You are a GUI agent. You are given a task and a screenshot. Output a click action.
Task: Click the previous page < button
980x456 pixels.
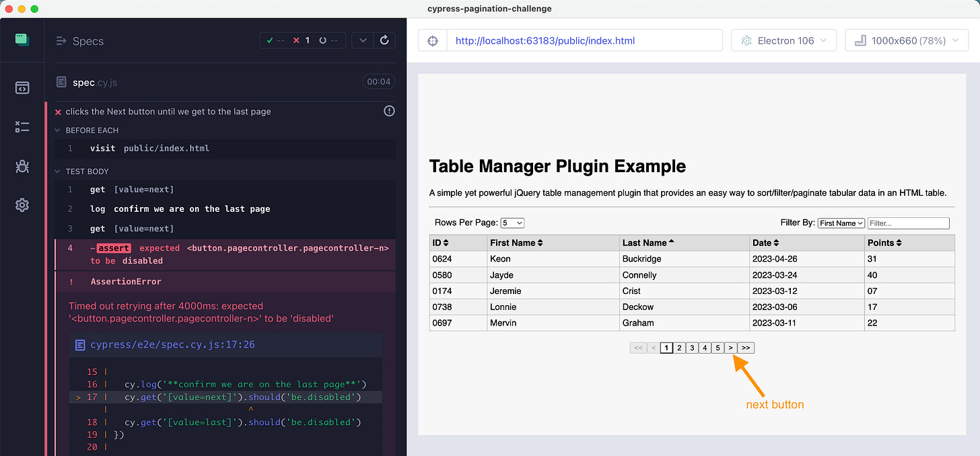[653, 348]
